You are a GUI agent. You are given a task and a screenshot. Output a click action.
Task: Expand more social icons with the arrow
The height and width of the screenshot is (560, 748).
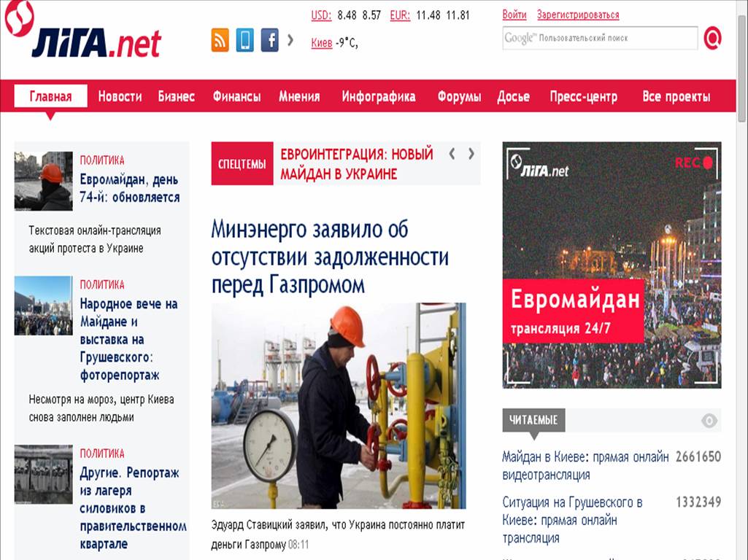(x=290, y=40)
